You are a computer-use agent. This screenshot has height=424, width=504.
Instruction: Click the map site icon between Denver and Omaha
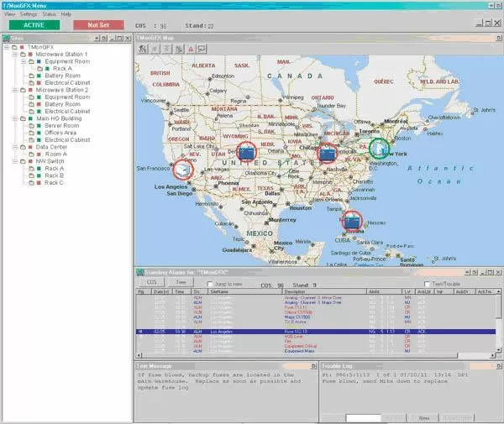[247, 152]
